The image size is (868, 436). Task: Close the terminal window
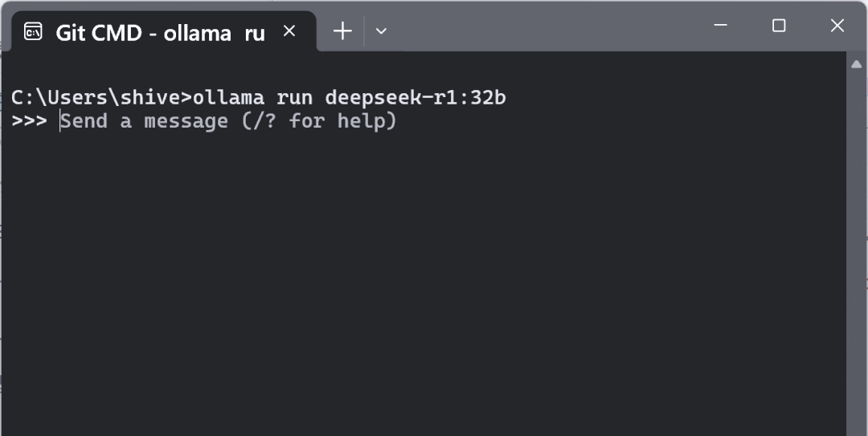837,26
